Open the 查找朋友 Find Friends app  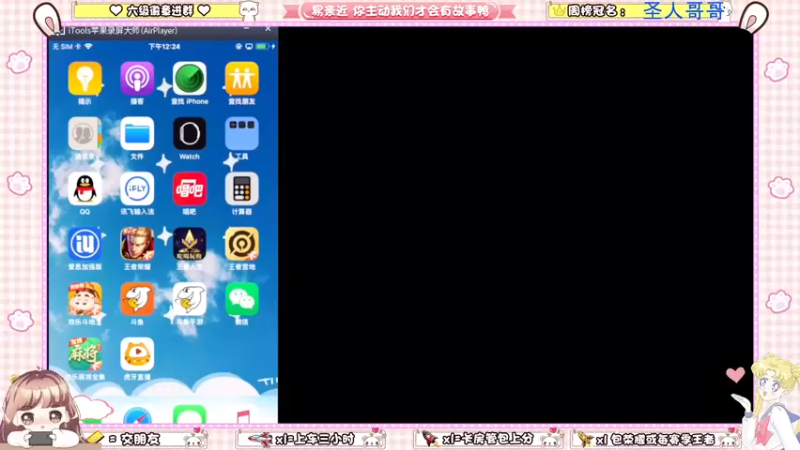242,79
